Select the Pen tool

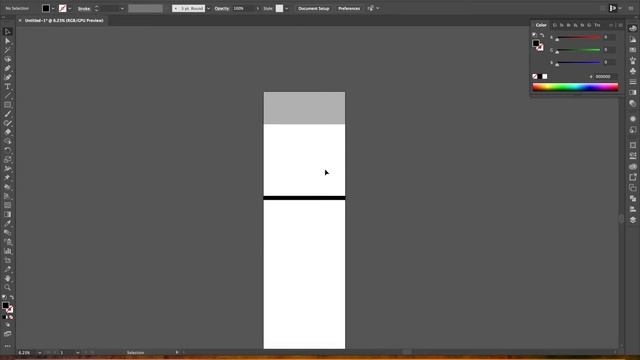click(x=7, y=68)
